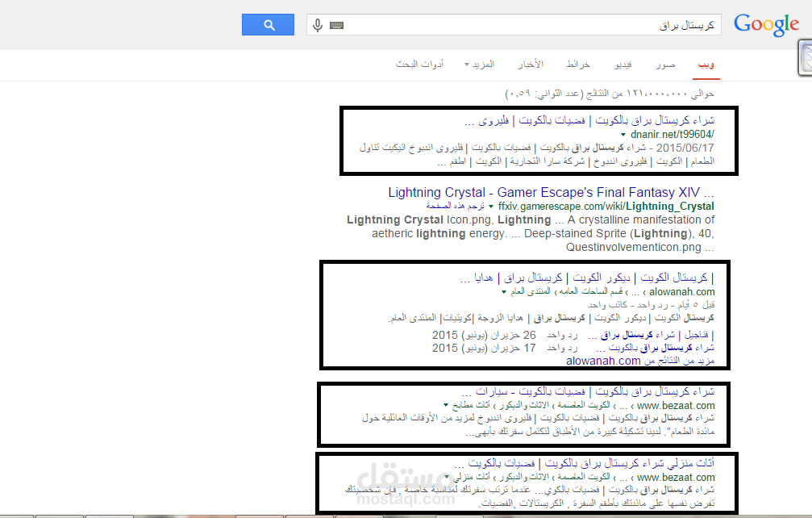Switch to the خرائط tab
The height and width of the screenshot is (518, 812).
[x=578, y=65]
